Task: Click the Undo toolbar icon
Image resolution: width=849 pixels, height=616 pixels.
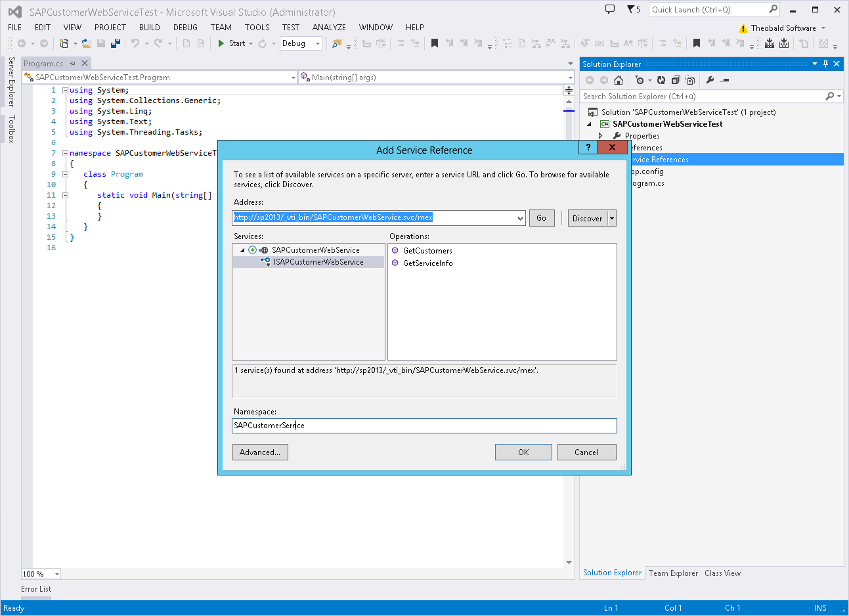Action: tap(135, 43)
